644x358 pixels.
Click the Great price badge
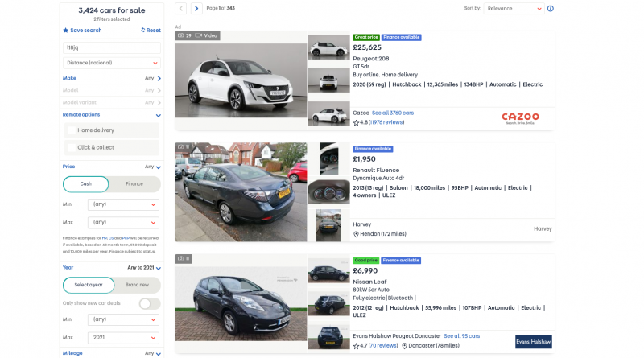click(366, 37)
